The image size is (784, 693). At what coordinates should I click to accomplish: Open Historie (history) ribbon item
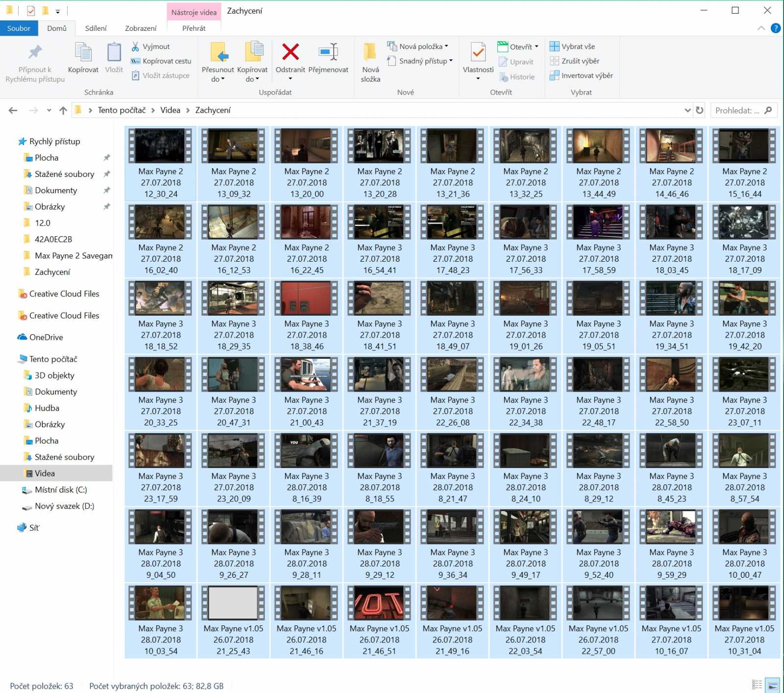[516, 77]
